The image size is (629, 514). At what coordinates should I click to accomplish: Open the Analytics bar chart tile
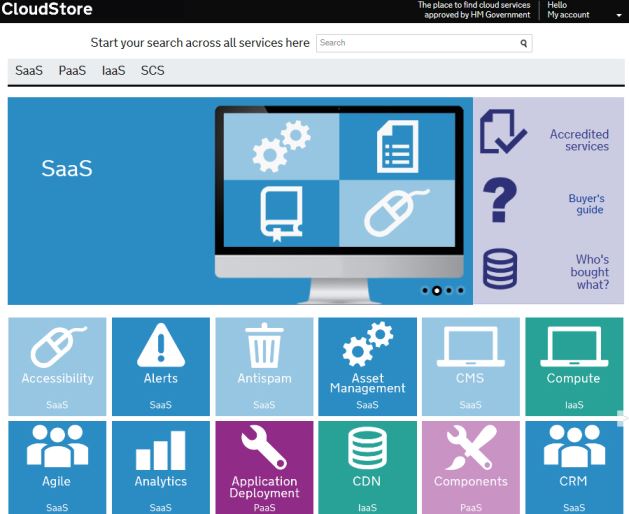tap(161, 467)
